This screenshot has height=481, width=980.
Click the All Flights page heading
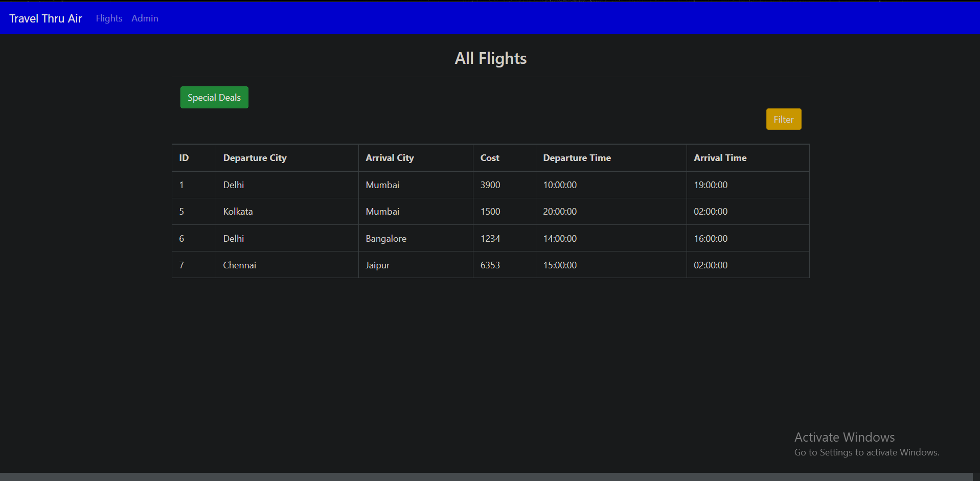pyautogui.click(x=491, y=58)
